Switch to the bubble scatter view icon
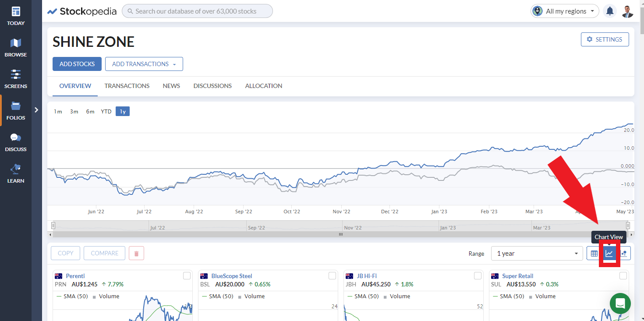The image size is (644, 321). pos(623,254)
